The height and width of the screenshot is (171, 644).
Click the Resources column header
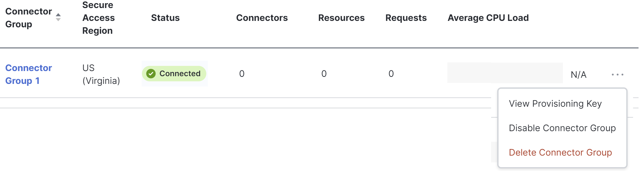(341, 18)
